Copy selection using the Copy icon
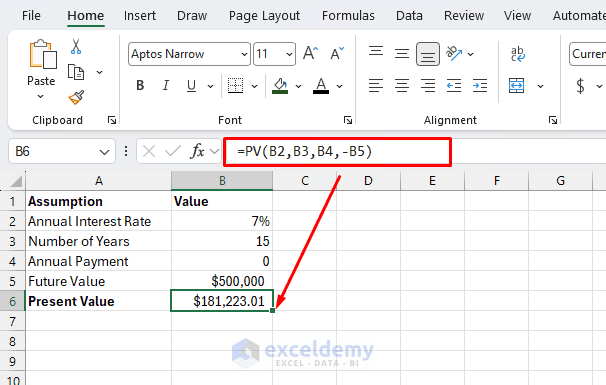Image resolution: width=606 pixels, height=385 pixels. pos(76,72)
